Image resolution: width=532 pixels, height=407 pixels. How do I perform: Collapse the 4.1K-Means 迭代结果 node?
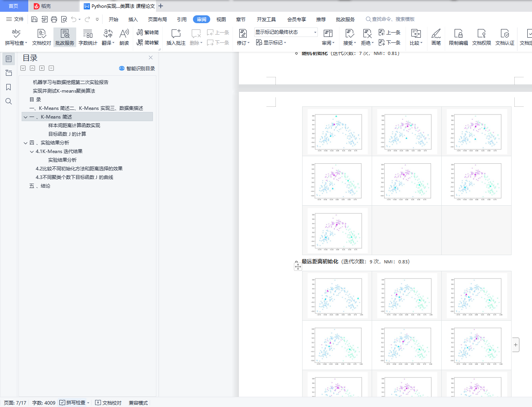[x=32, y=151]
